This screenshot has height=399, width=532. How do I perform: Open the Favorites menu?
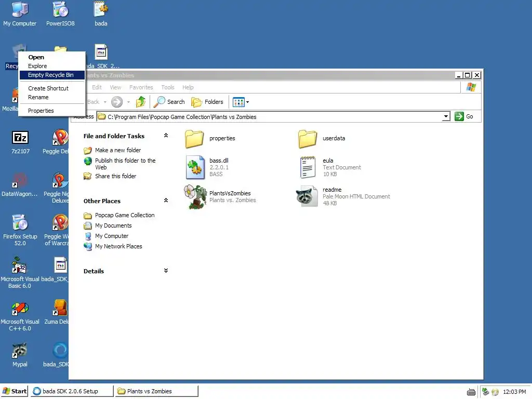141,87
